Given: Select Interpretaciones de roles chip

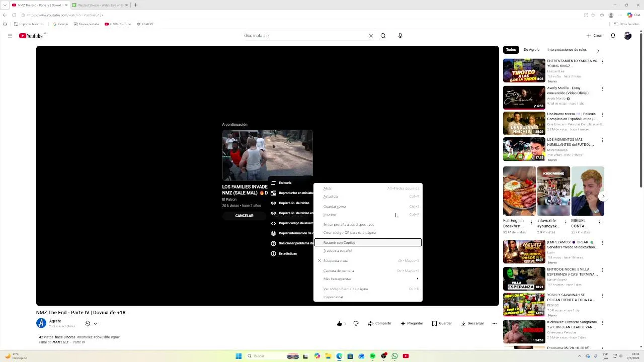Looking at the screenshot, I should [567, 50].
